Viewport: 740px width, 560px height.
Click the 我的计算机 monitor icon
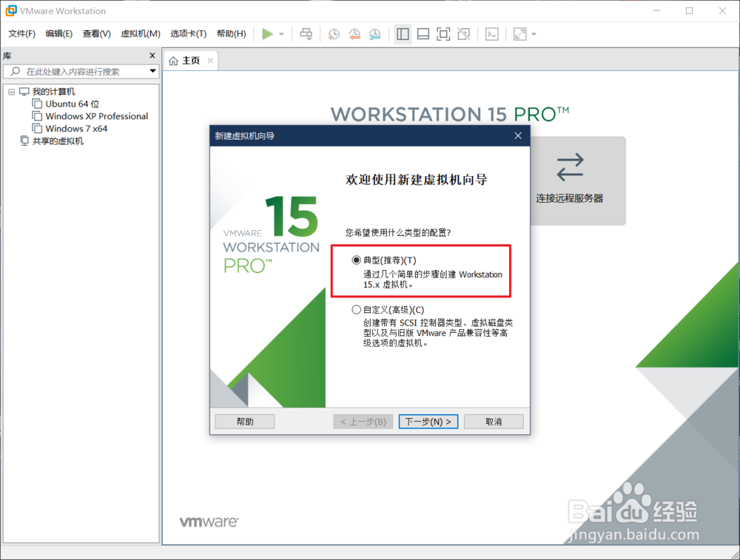click(x=24, y=92)
